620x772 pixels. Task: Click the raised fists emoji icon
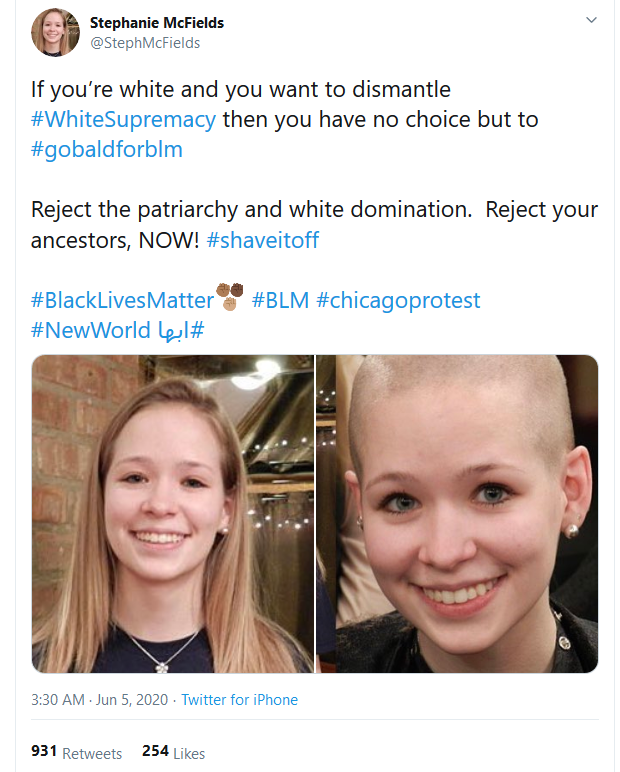229,296
